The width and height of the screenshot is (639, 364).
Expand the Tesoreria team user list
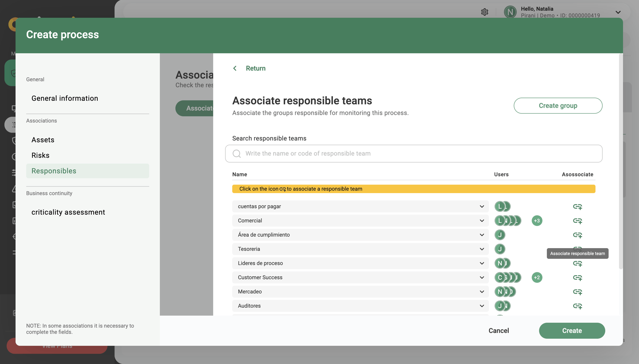(482, 249)
